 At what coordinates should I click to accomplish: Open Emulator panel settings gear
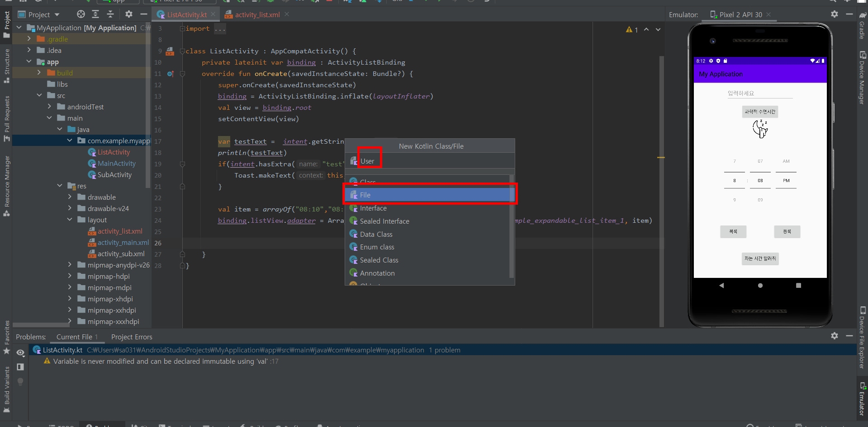pyautogui.click(x=835, y=14)
